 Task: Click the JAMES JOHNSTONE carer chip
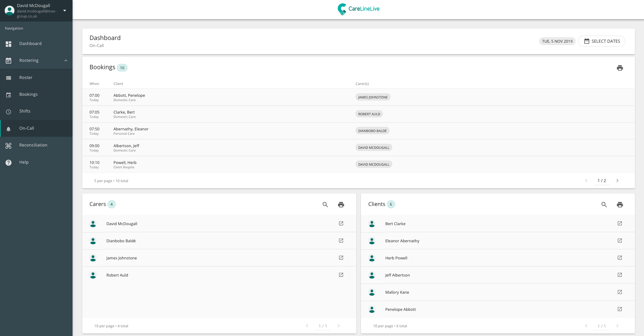[x=373, y=97]
